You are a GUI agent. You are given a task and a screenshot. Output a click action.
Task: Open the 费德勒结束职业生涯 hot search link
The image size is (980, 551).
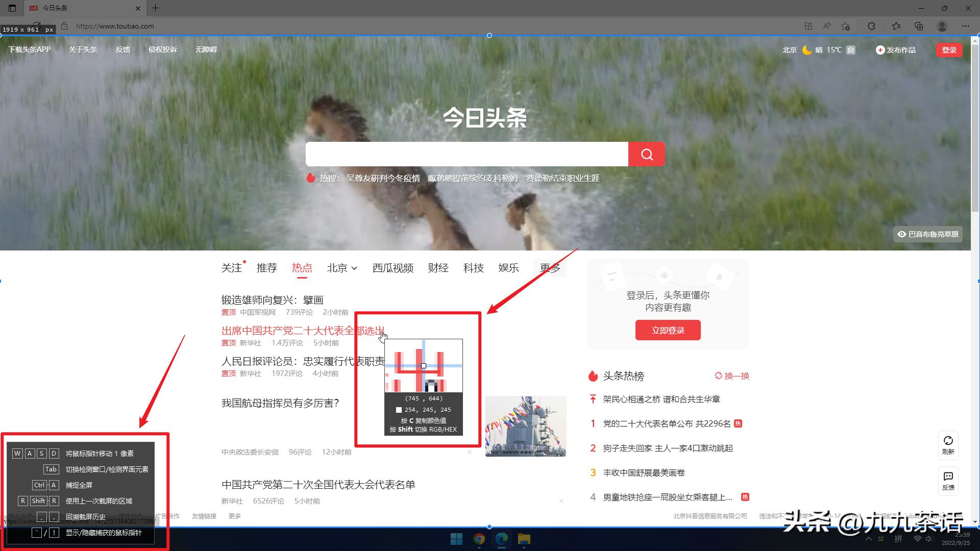click(562, 178)
